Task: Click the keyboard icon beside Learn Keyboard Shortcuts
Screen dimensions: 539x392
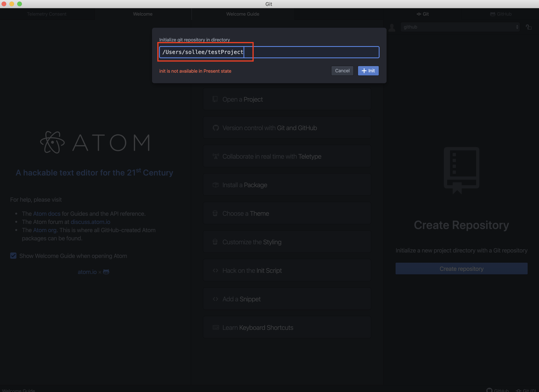Action: point(216,327)
